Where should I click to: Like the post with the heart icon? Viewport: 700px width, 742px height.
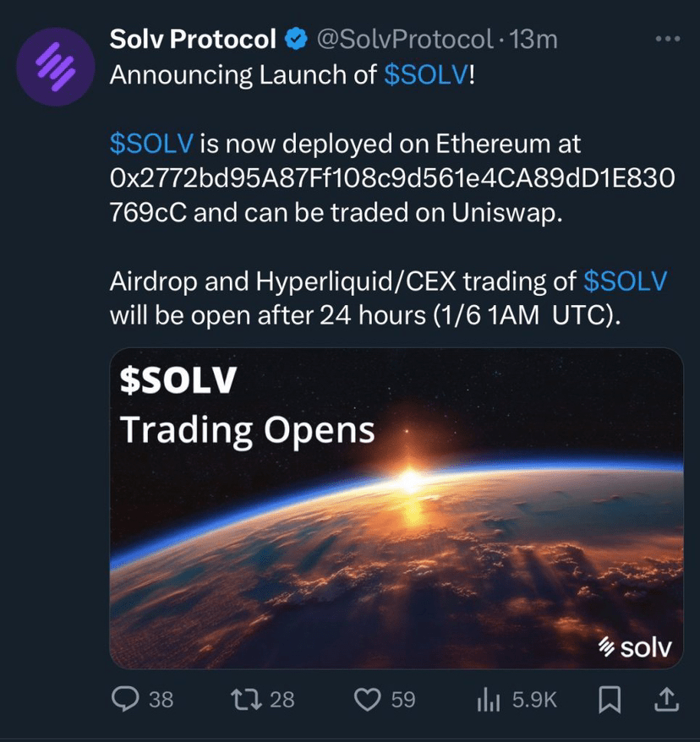coord(367,699)
